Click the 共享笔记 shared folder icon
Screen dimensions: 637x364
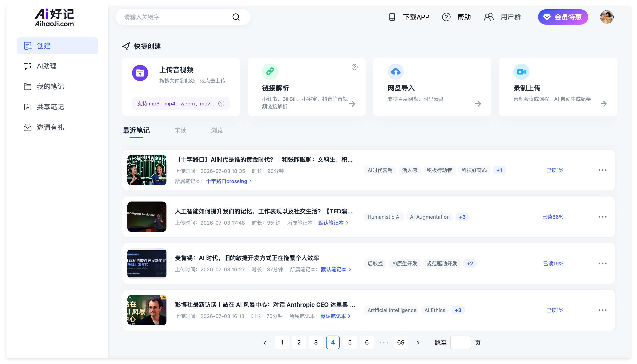(28, 107)
